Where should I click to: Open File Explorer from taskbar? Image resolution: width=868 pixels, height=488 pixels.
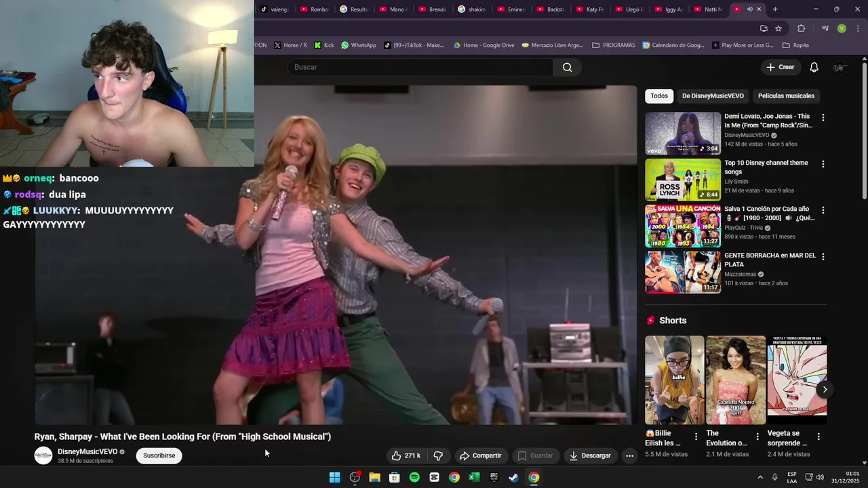point(374,477)
